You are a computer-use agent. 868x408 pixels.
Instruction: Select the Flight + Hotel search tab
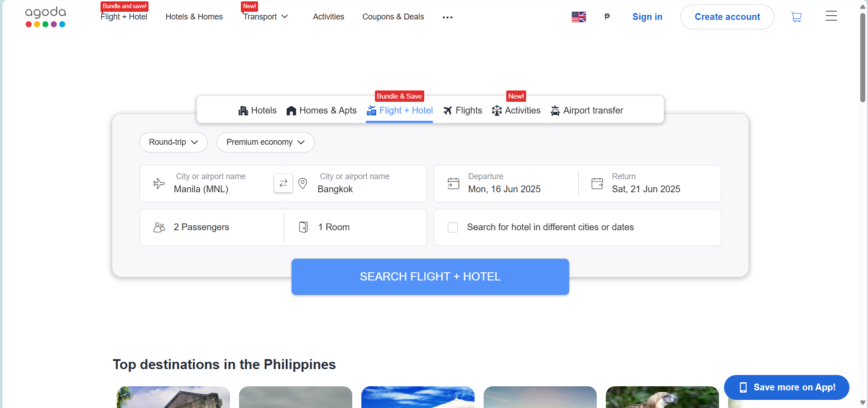399,110
